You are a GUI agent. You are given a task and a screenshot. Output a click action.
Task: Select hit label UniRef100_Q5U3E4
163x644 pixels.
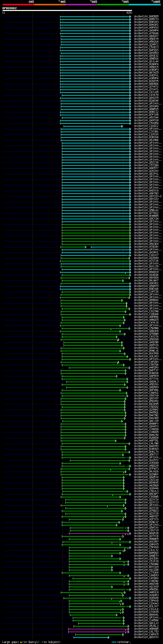point(146,244)
